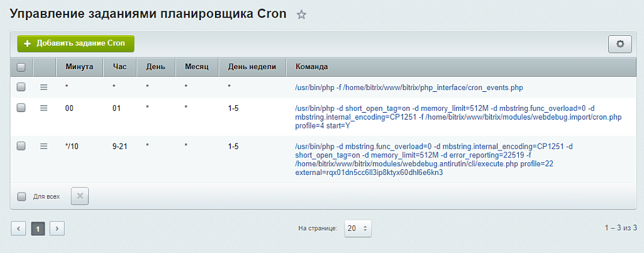Sort by 'Минута' column header
This screenshot has width=644, height=253.
[79, 67]
